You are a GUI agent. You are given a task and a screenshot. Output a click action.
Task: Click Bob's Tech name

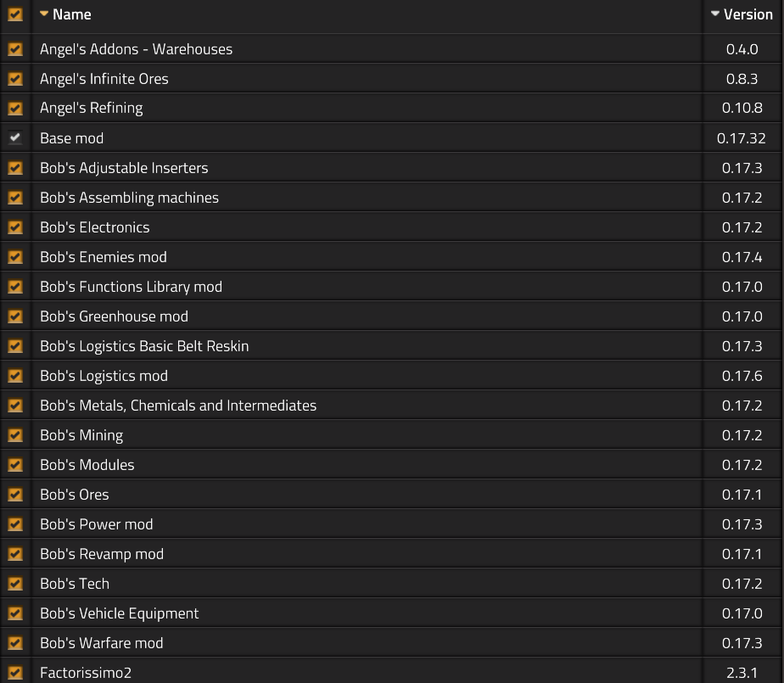[x=75, y=584]
